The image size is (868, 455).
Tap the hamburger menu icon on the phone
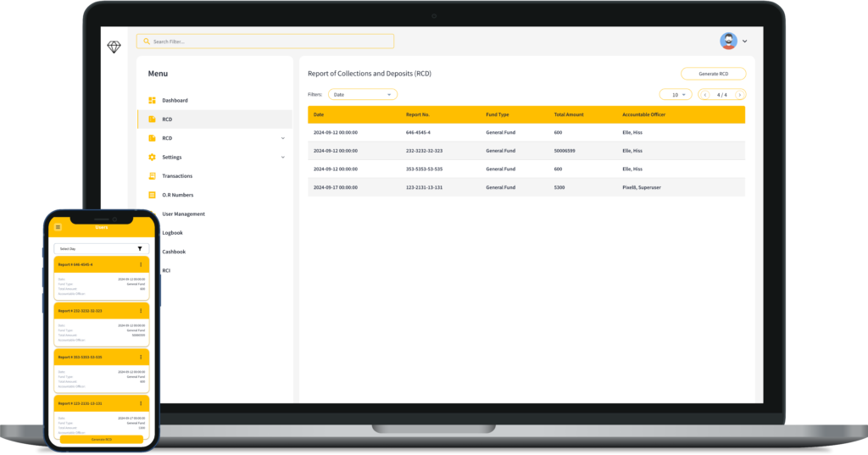pyautogui.click(x=58, y=227)
